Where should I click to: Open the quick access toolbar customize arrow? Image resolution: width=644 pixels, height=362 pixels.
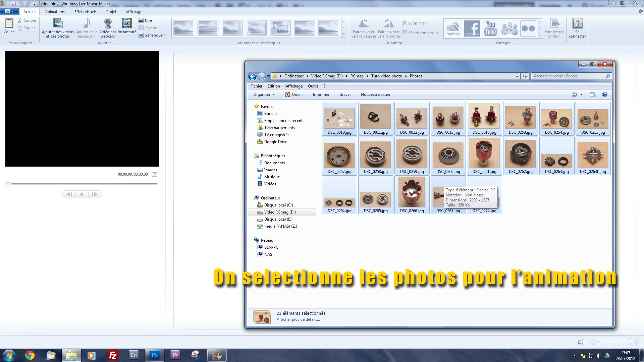click(x=35, y=4)
